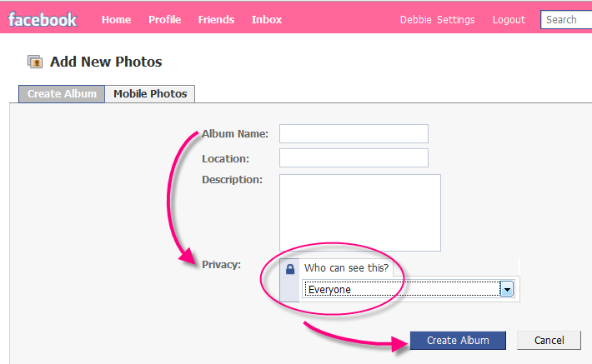Image resolution: width=592 pixels, height=364 pixels.
Task: Open the Profile page
Action: point(165,19)
